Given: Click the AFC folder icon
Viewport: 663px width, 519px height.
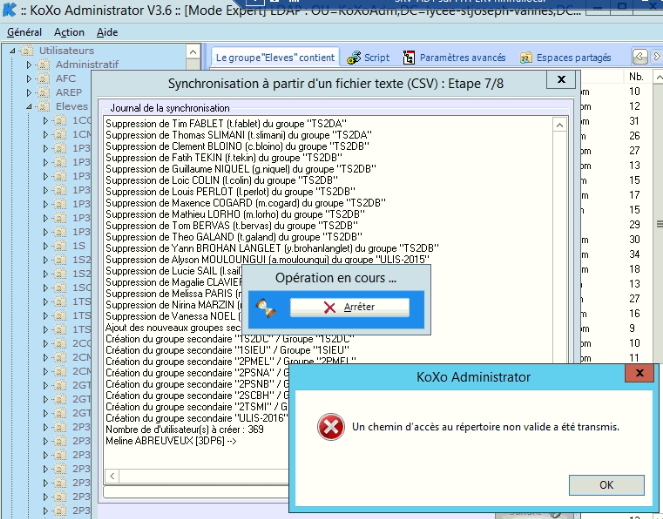Looking at the screenshot, I should 44,79.
